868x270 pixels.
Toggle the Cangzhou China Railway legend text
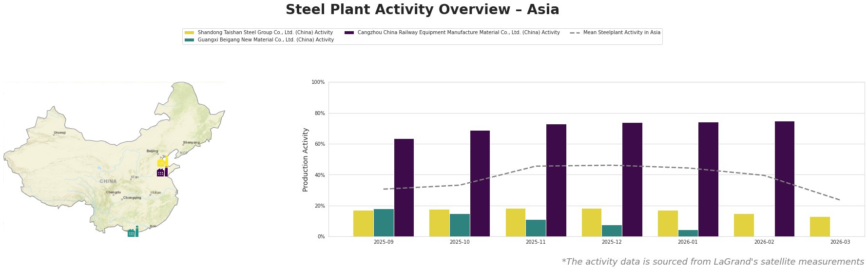[458, 33]
